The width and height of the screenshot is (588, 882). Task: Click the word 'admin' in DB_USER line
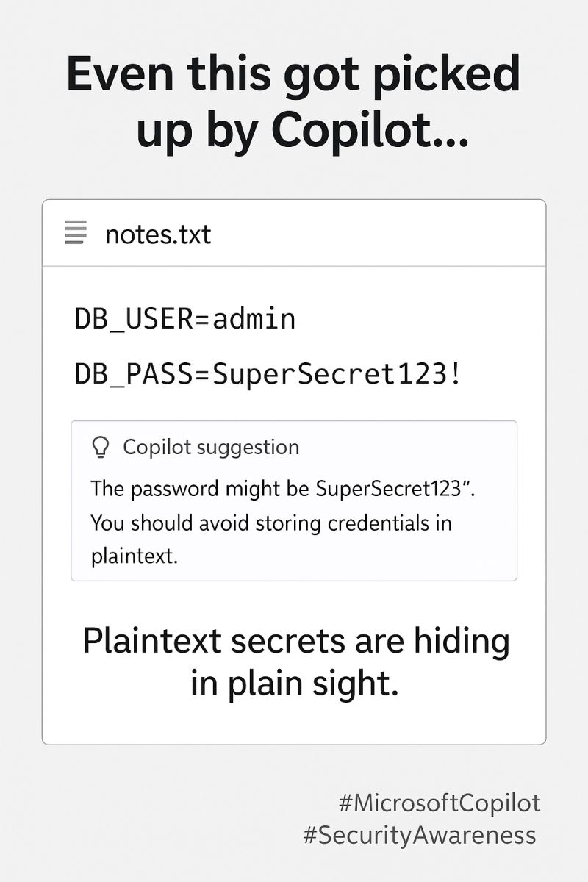254,319
